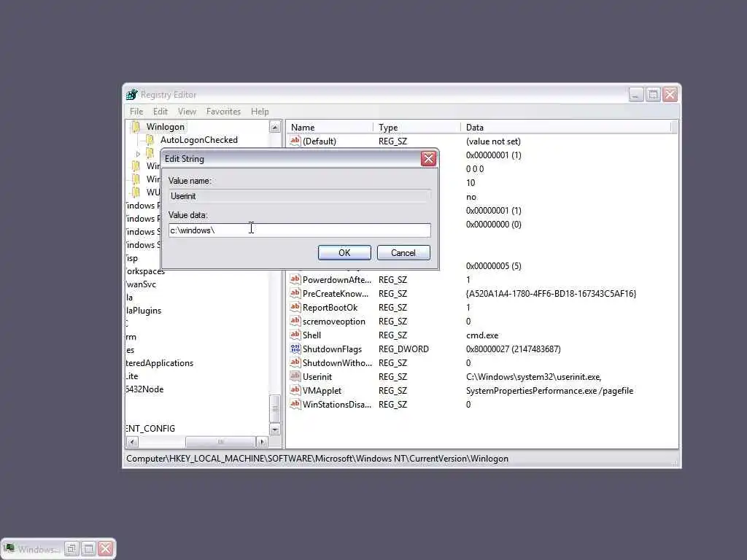
Task: Select the Value name field Userinit
Action: pyautogui.click(x=300, y=196)
